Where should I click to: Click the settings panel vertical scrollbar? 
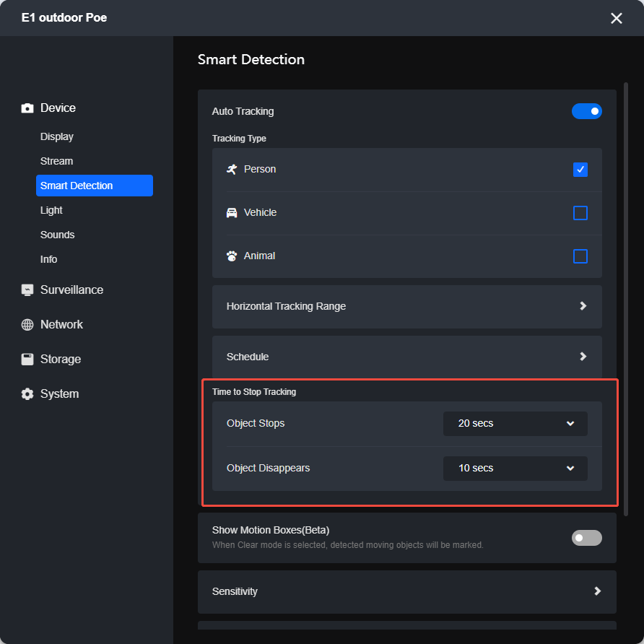pyautogui.click(x=625, y=299)
